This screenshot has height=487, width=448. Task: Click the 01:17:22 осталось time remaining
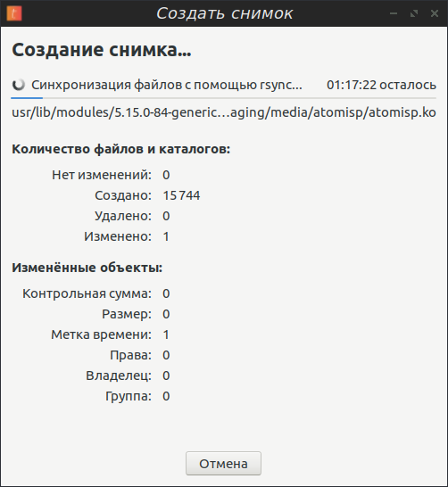(382, 85)
